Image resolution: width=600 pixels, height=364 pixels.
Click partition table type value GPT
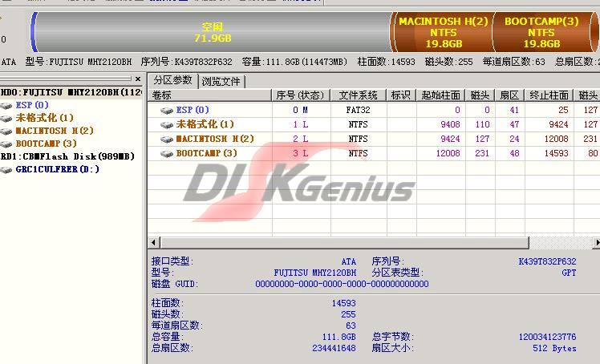point(569,273)
